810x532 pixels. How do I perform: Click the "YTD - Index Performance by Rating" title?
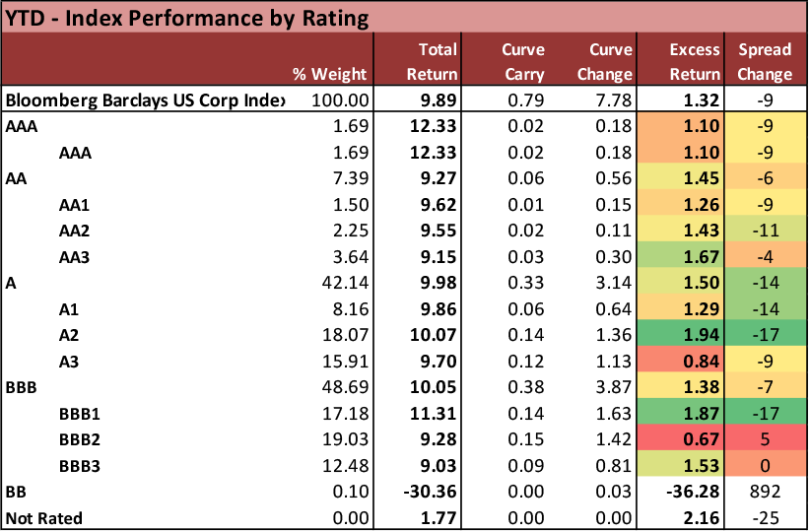188,17
